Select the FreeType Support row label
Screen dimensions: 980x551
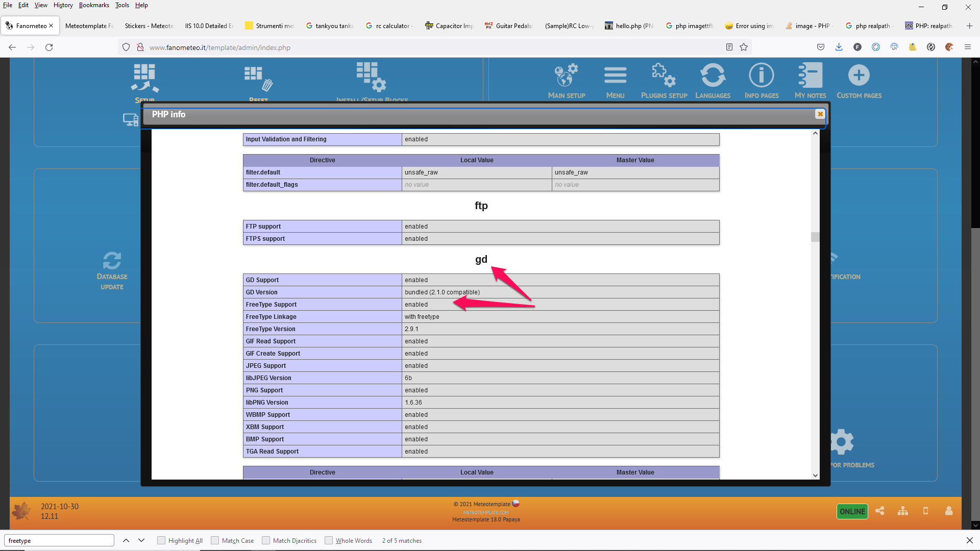point(271,305)
